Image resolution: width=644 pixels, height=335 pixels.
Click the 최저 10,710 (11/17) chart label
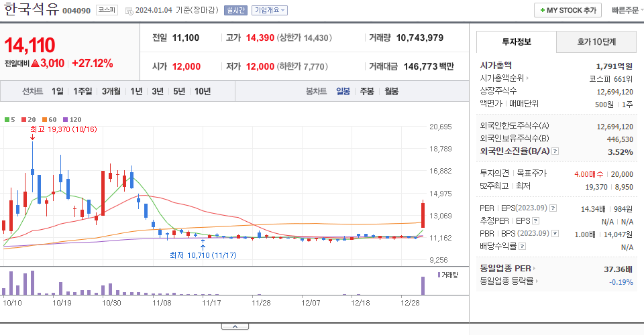203,255
